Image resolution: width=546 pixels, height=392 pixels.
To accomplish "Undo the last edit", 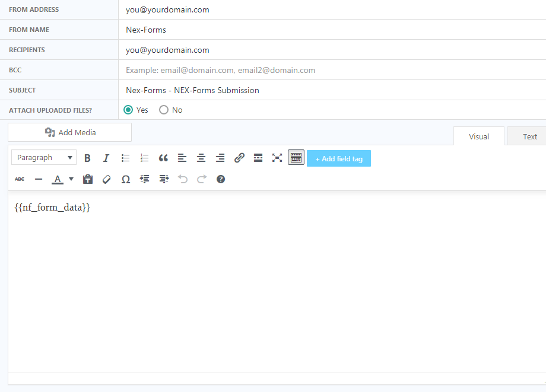I will click(182, 179).
